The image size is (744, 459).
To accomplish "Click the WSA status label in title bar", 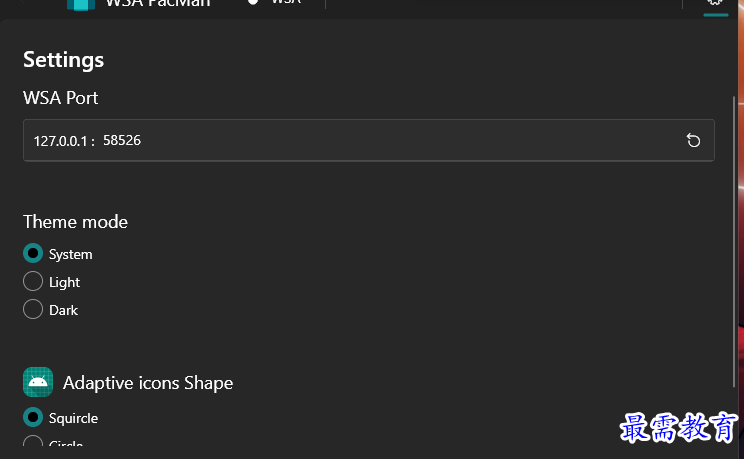I will coord(286,2).
